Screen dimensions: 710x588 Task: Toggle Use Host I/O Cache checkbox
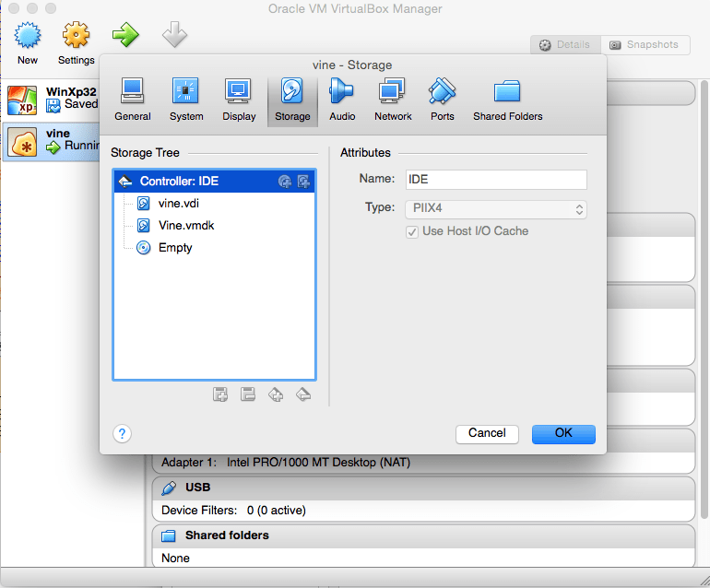coord(412,231)
